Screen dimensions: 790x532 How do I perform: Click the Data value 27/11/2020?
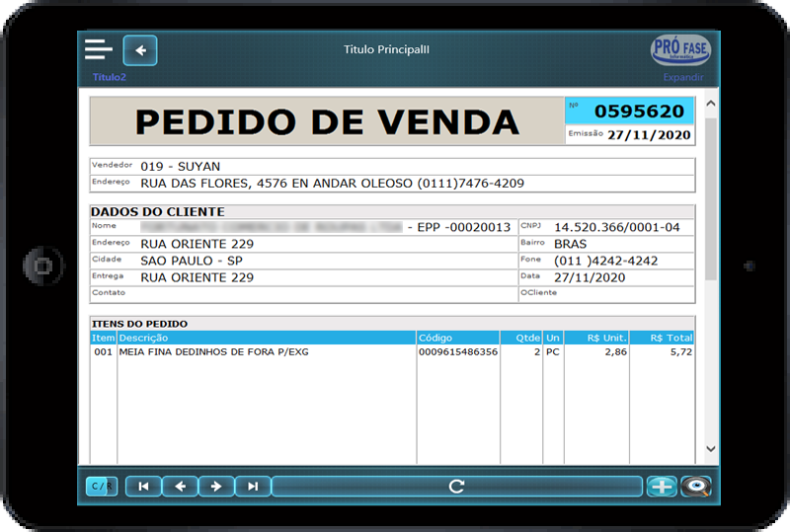[590, 277]
